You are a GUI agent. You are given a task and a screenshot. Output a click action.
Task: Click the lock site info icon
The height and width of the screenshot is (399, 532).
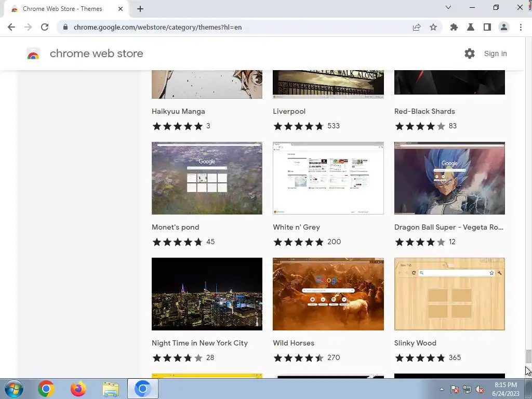[65, 27]
